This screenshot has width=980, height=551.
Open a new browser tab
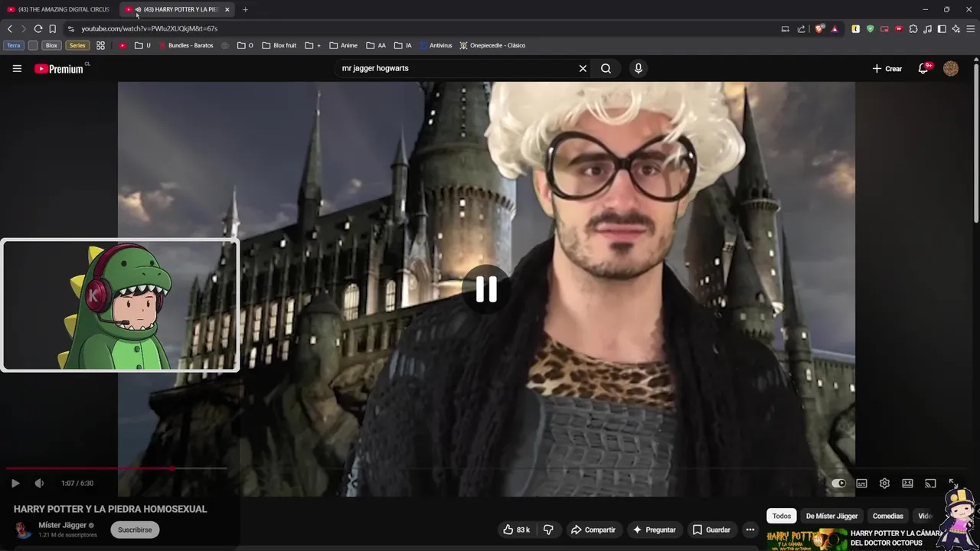245,9
